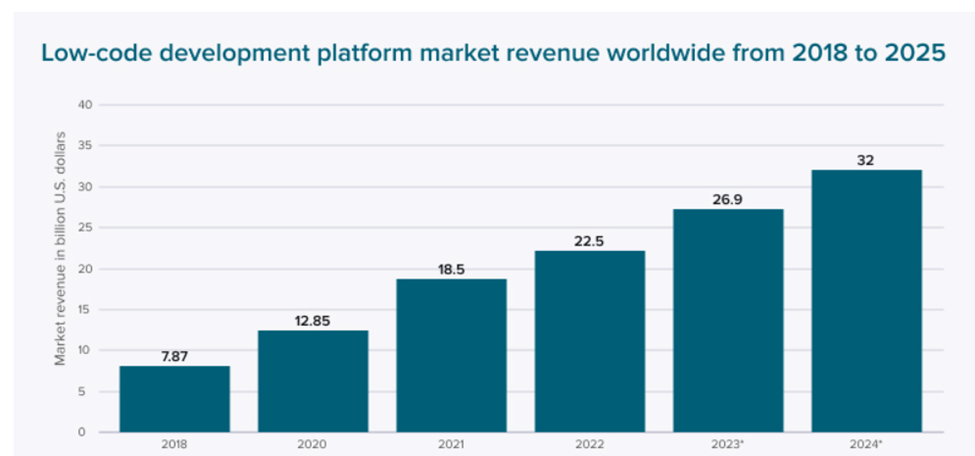975x456 pixels.
Task: Select the 2021 x-axis label
Action: (451, 445)
